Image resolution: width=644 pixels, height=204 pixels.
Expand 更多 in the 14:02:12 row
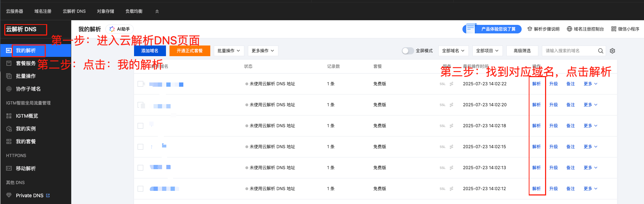tap(590, 189)
